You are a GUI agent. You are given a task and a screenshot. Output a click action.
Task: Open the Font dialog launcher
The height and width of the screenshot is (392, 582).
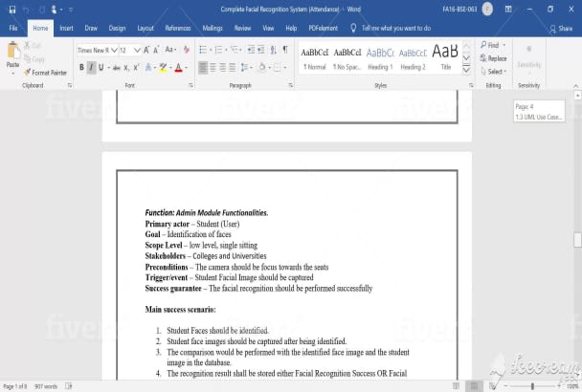[x=190, y=85]
